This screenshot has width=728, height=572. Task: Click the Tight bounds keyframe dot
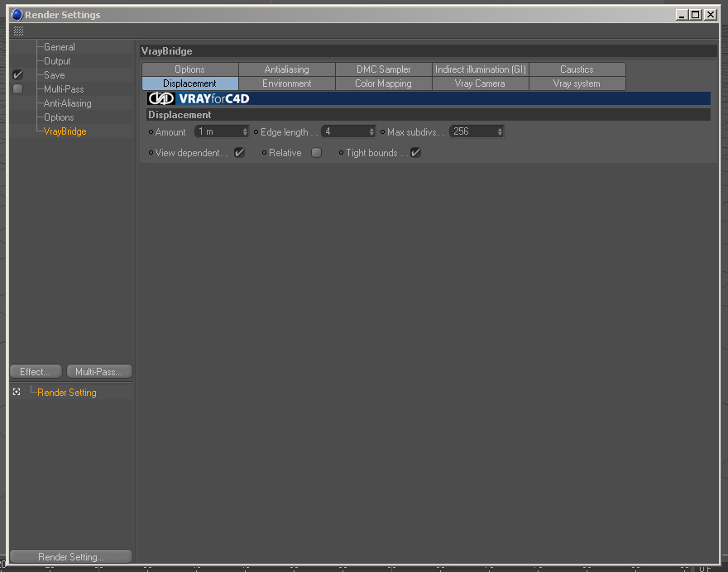coord(341,152)
